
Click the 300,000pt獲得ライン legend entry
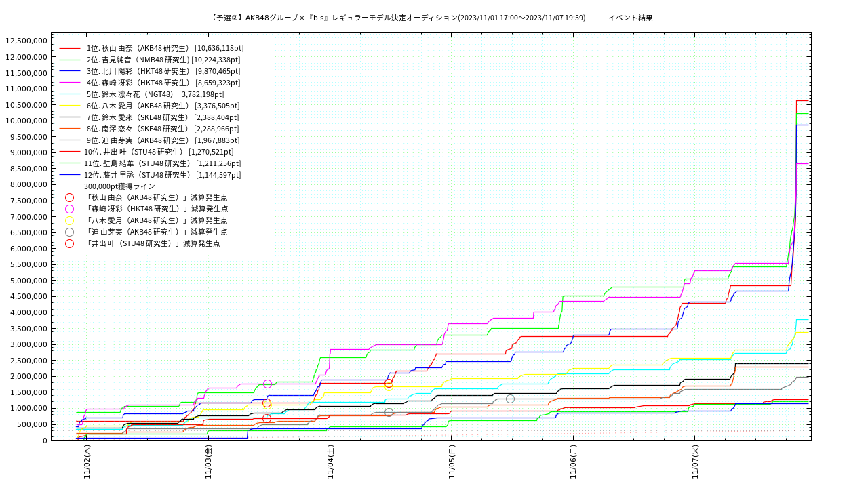[119, 186]
